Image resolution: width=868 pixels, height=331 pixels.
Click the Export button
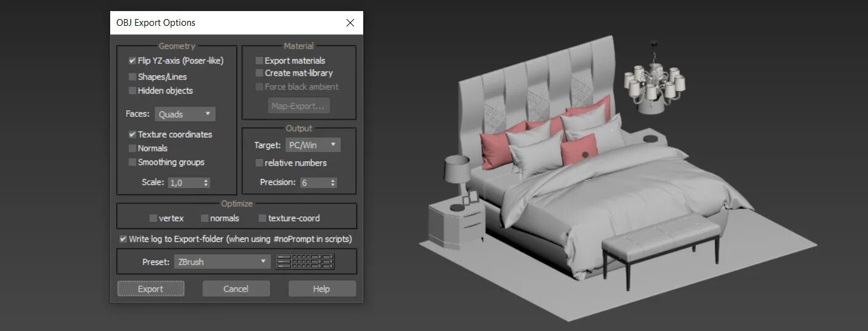pos(151,289)
